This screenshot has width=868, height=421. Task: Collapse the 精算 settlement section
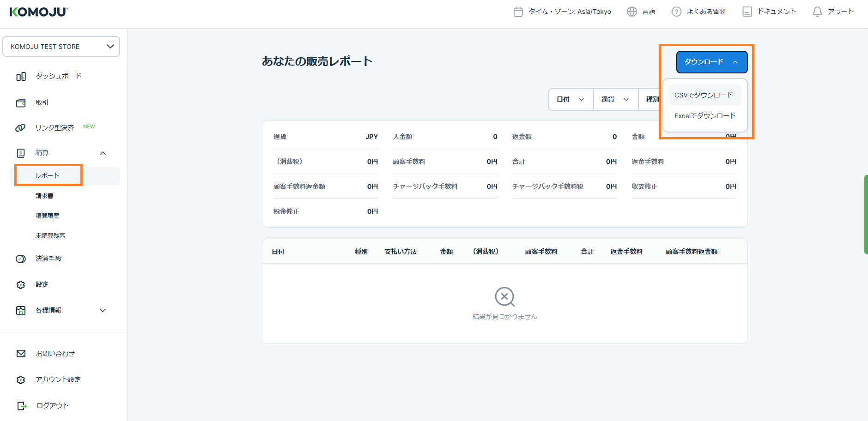103,153
